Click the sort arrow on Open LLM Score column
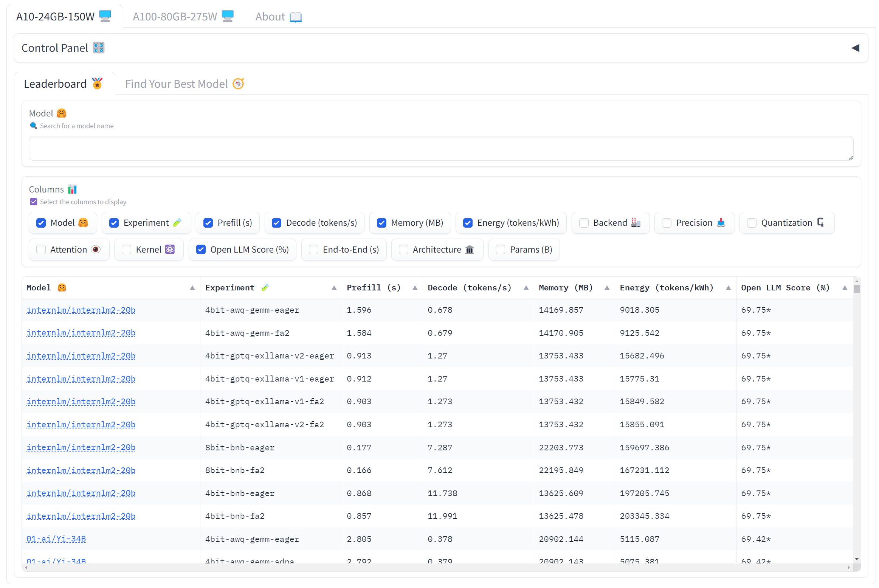 click(x=845, y=287)
